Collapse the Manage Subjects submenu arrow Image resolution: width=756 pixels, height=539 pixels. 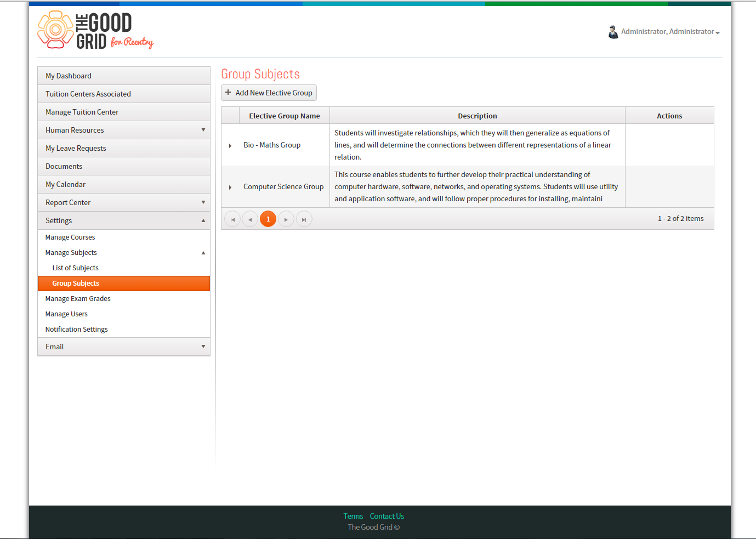203,253
